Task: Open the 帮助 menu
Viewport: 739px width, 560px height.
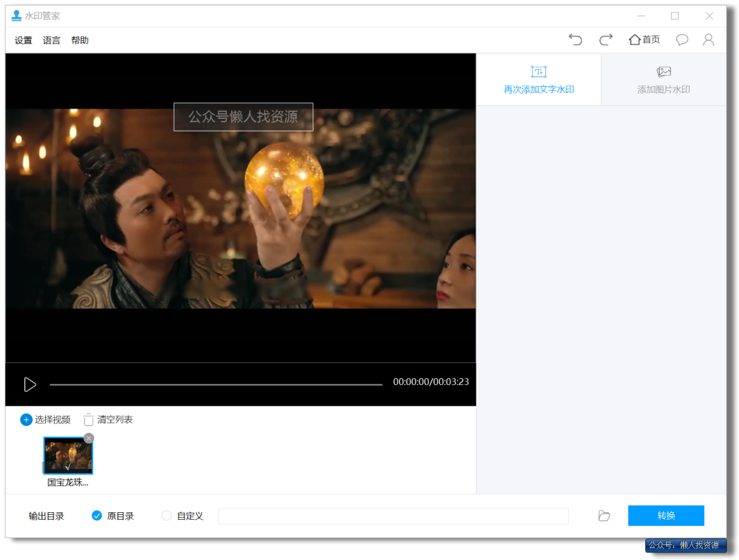Action: pos(79,40)
